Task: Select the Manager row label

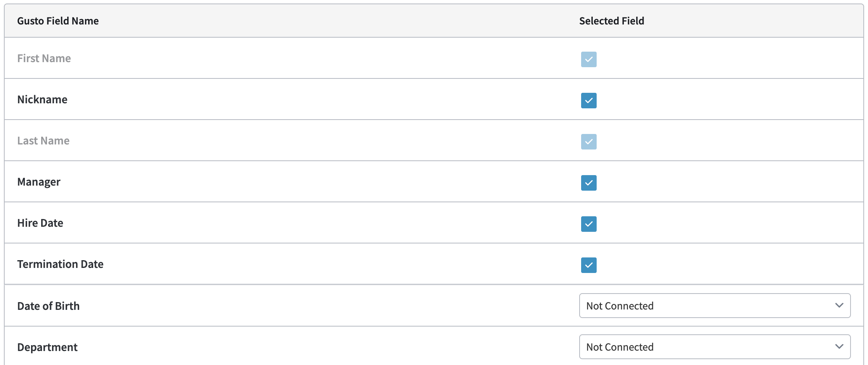Action: [x=39, y=182]
